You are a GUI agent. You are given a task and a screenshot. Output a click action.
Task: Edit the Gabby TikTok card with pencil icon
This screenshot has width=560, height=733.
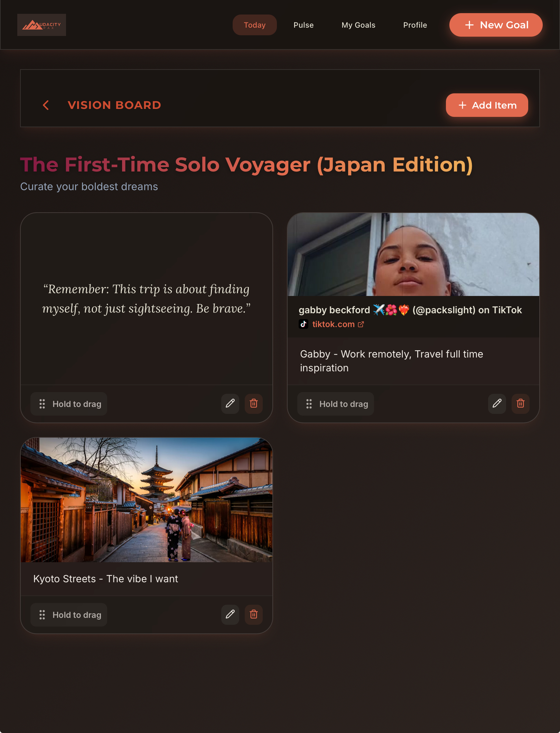coord(497,403)
